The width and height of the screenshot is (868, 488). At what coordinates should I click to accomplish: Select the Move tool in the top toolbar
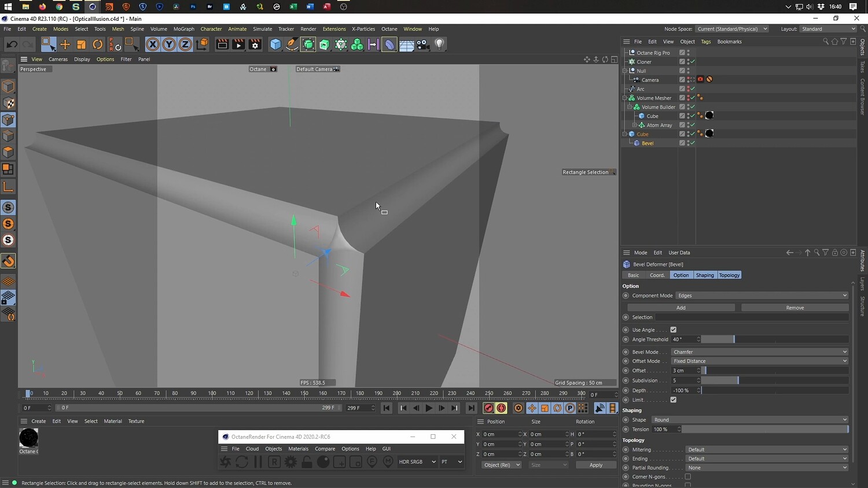click(65, 45)
